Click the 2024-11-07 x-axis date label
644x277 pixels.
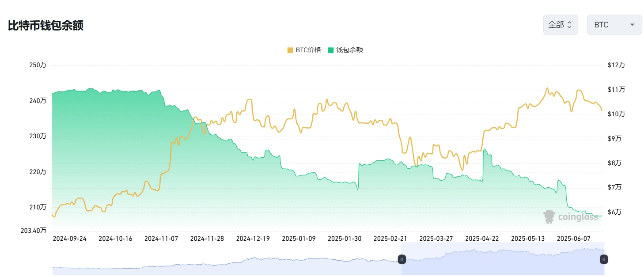tap(161, 239)
